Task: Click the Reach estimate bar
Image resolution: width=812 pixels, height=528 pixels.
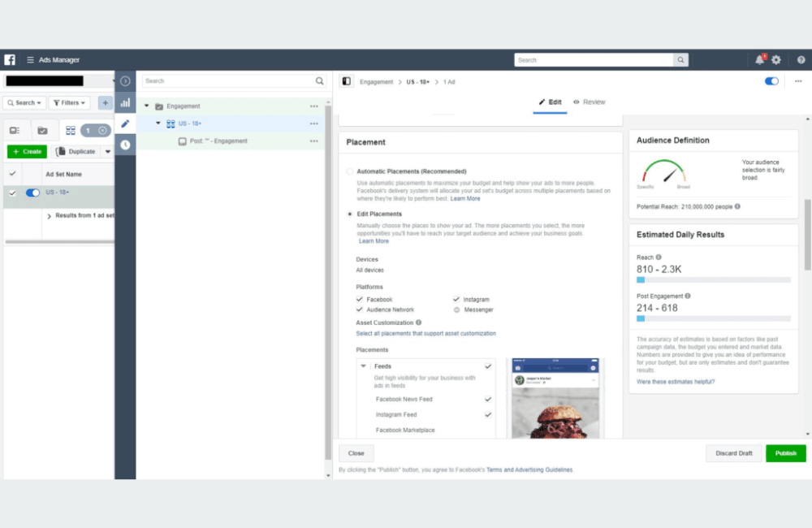Action: (713, 279)
